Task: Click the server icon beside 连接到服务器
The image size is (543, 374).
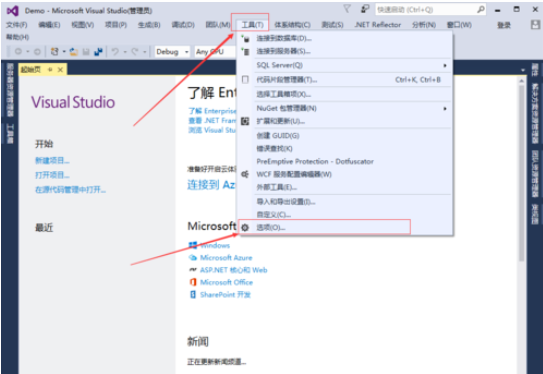Action: pos(245,51)
